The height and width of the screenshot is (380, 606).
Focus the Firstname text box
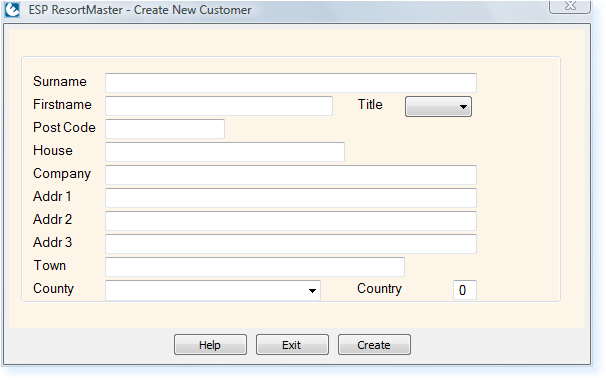[x=219, y=106]
